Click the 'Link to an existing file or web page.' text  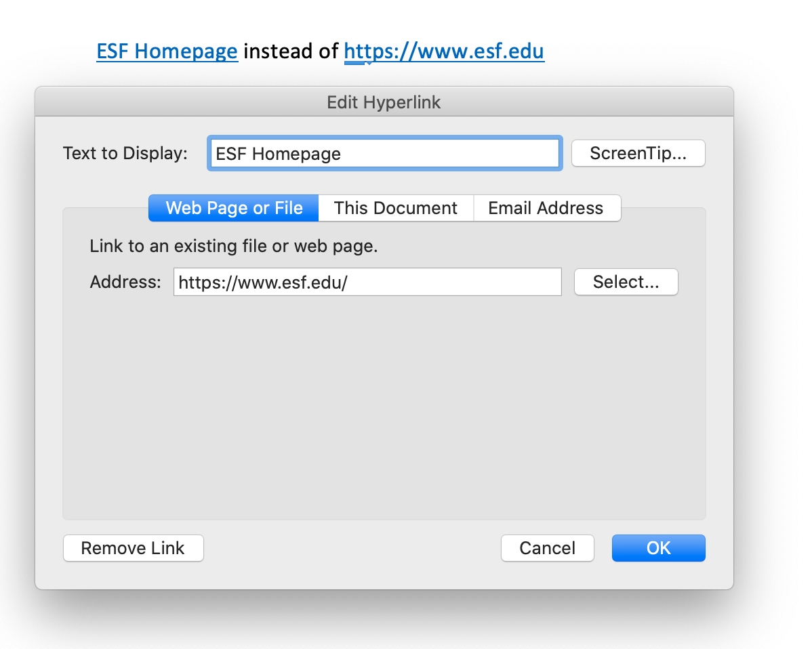click(234, 246)
